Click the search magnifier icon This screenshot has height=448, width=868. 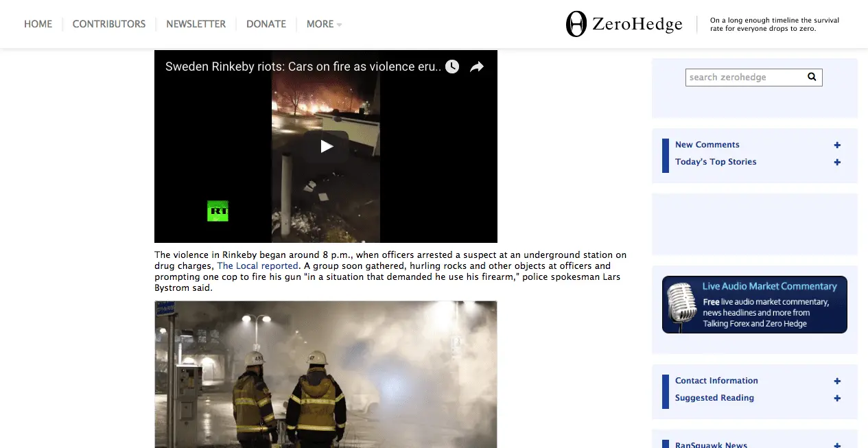pos(812,77)
